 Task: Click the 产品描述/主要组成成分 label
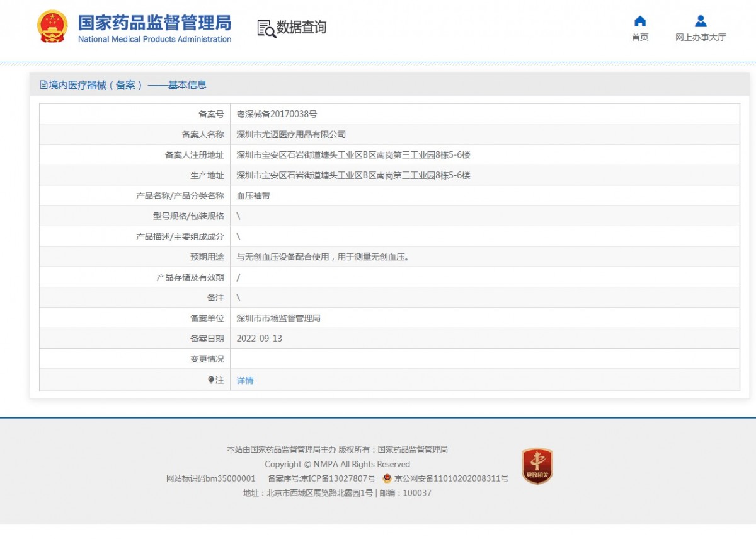click(180, 236)
